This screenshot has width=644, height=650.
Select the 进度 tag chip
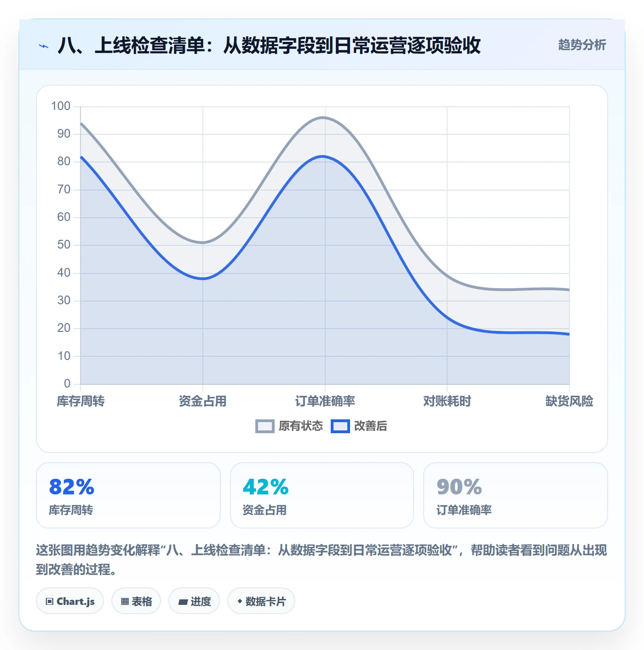tap(194, 601)
